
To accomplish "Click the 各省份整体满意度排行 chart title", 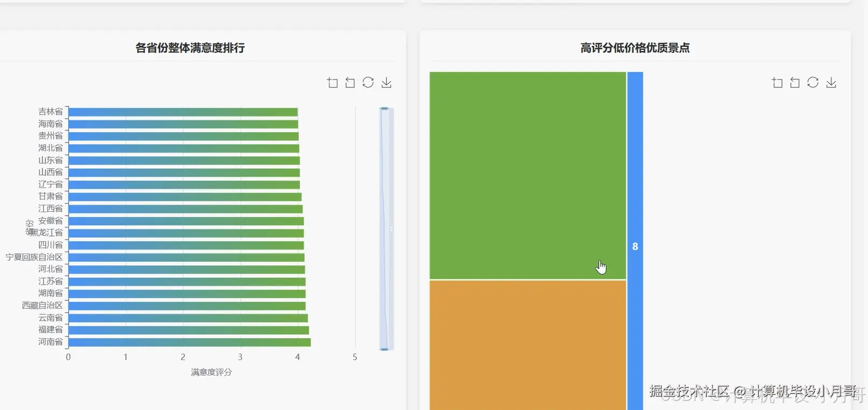I will [190, 47].
